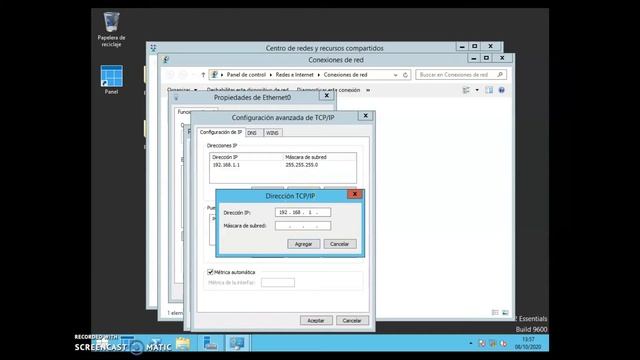
Task: Click Cancelar in Configuración avanzada de TCP/IP
Action: (352, 320)
